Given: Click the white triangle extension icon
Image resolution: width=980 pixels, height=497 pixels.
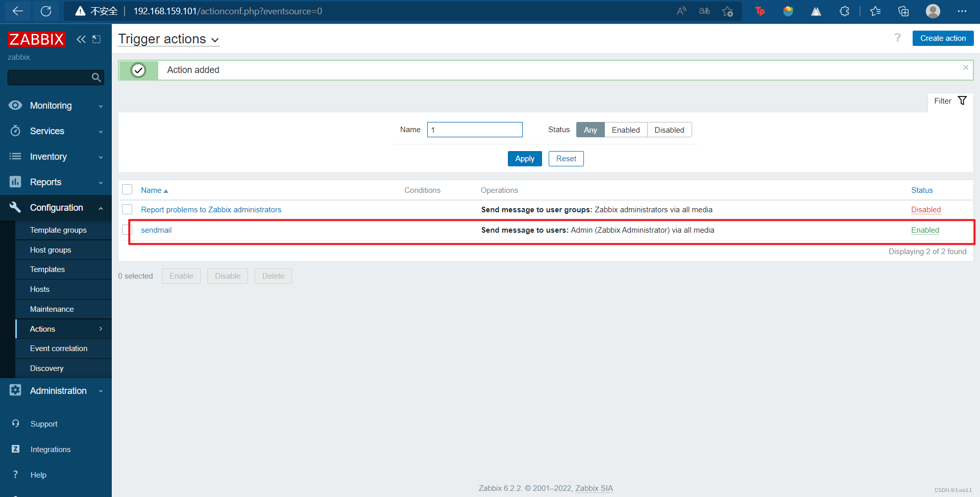Looking at the screenshot, I should (x=816, y=11).
